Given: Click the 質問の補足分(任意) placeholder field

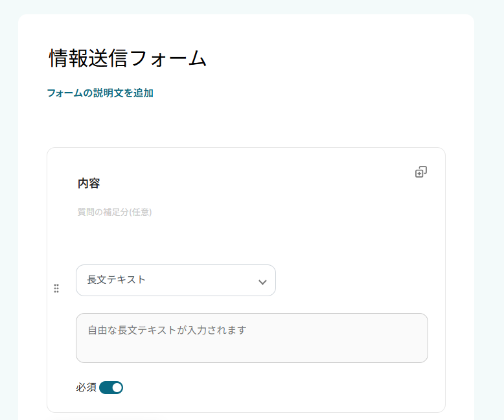Looking at the screenshot, I should tap(115, 212).
